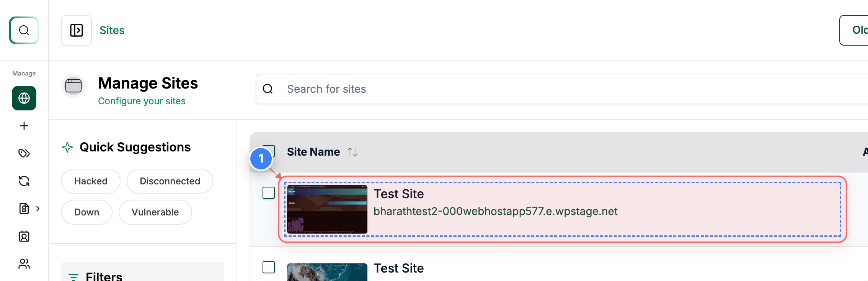Expand the reports sidebar chevron

pos(38,209)
